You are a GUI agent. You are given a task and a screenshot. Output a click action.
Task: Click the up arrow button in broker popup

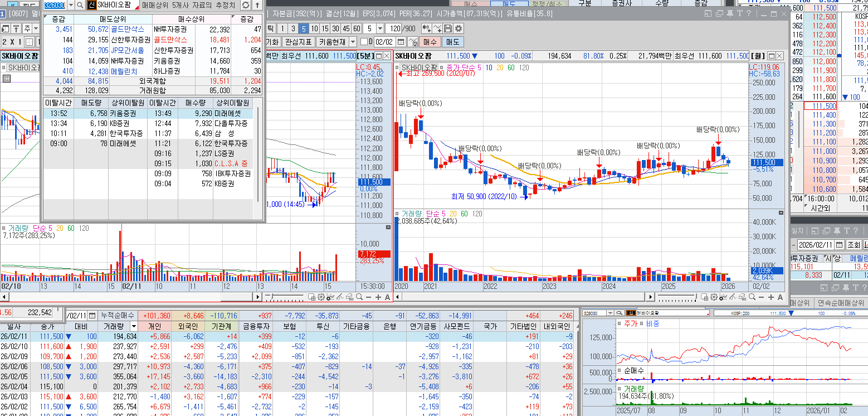(x=257, y=5)
